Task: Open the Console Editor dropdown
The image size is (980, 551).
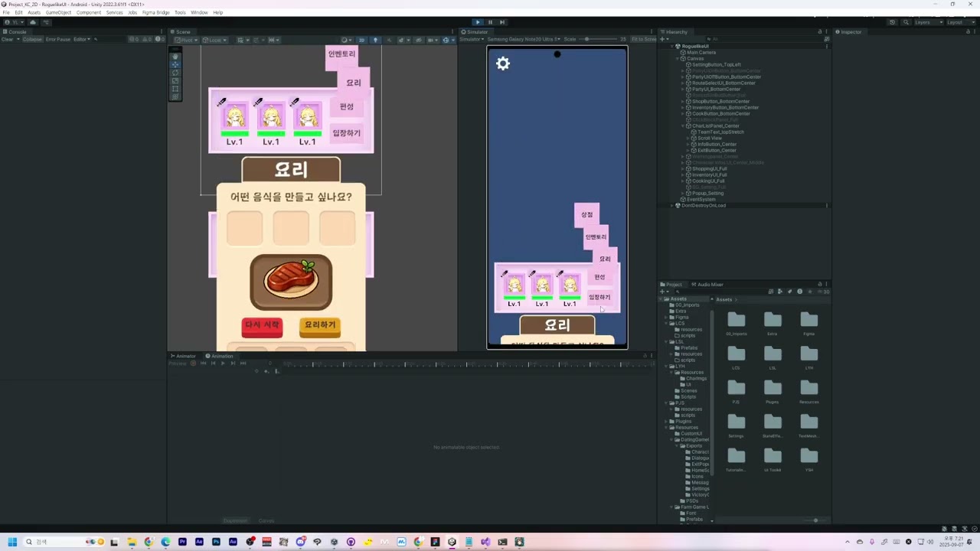Action: coord(81,39)
